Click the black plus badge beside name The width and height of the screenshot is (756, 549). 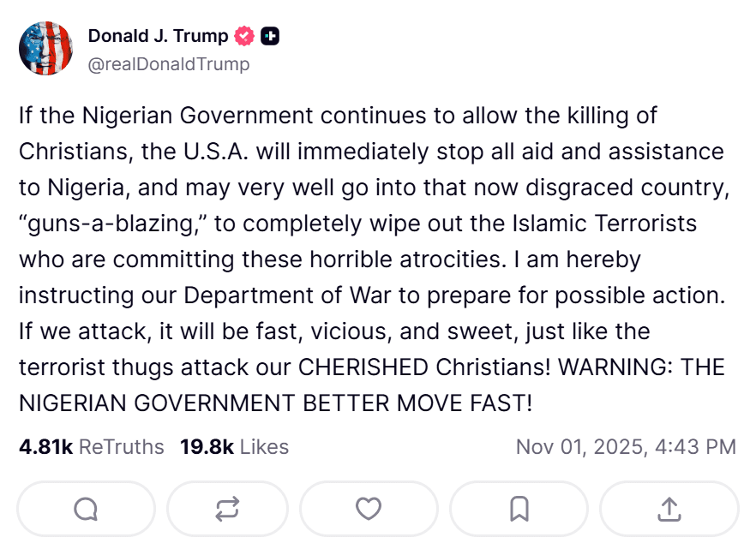[x=270, y=36]
